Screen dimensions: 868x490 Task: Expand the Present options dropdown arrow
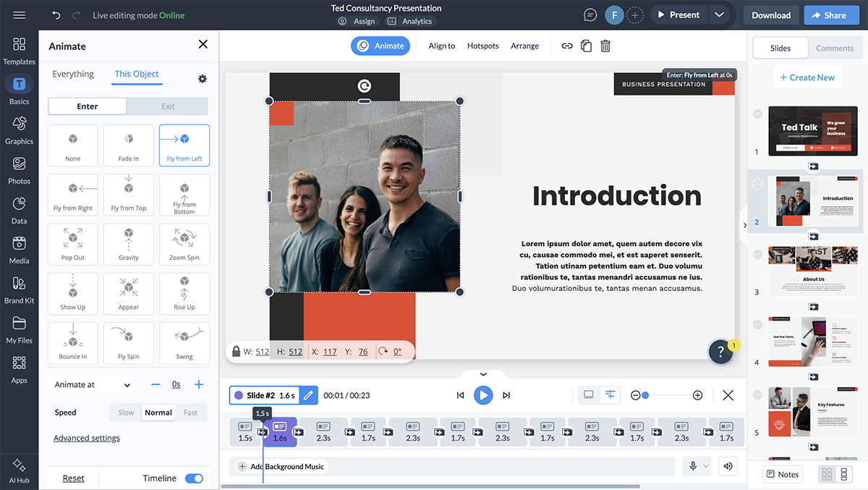[718, 15]
